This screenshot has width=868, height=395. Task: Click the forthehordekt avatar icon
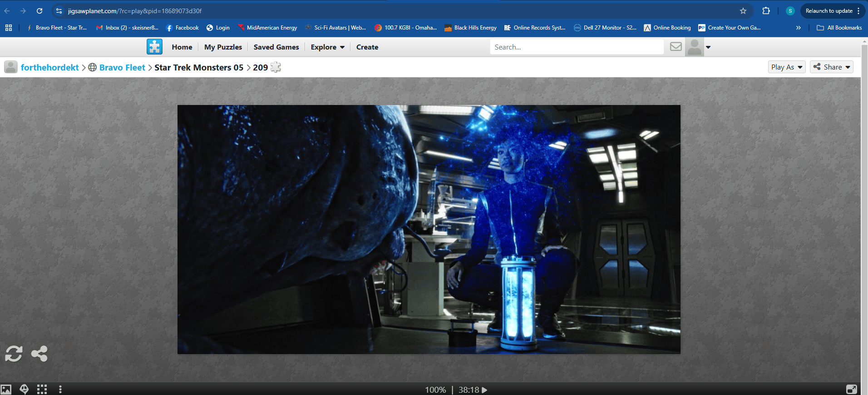11,67
